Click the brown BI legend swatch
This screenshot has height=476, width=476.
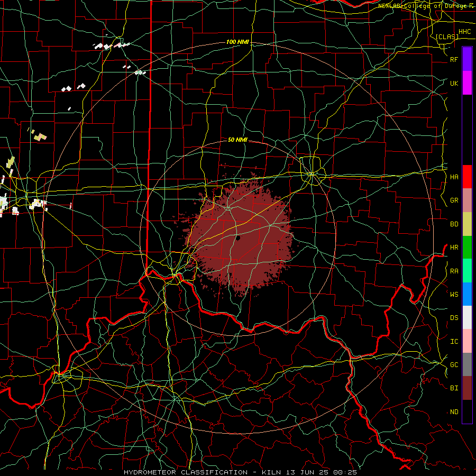pyautogui.click(x=467, y=388)
